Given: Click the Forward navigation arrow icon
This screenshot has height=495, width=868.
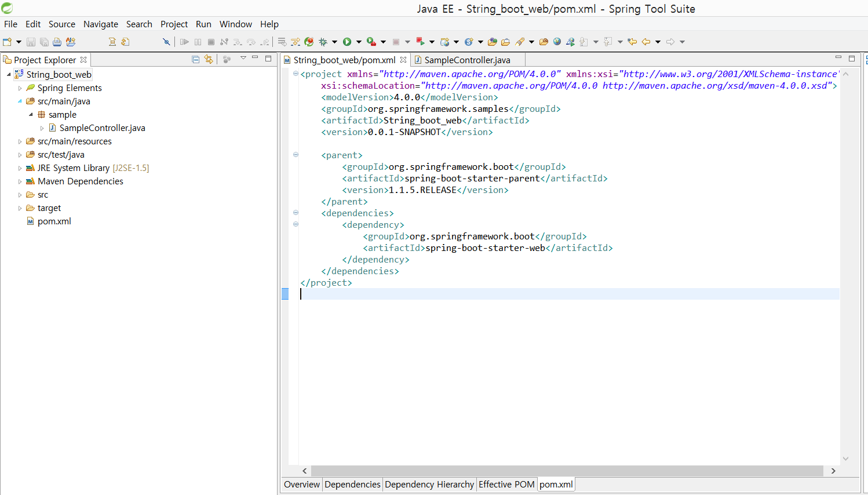Looking at the screenshot, I should pyautogui.click(x=670, y=42).
